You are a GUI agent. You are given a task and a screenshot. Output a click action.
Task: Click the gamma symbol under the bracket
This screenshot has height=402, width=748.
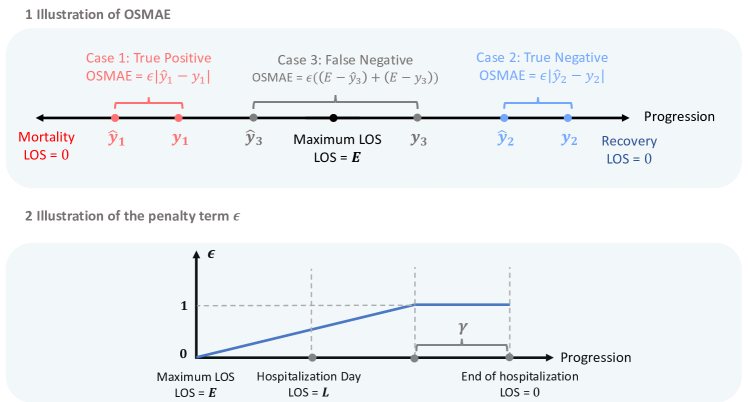462,329
